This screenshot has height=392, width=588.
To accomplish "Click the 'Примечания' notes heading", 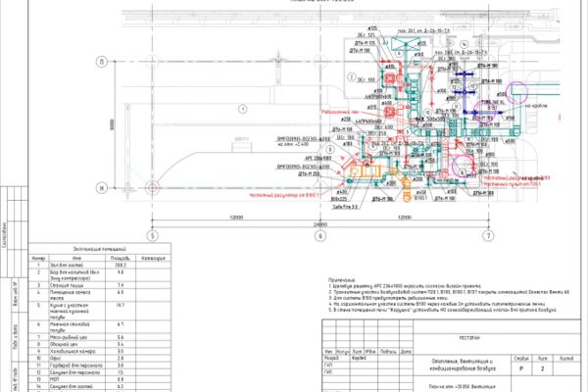I will pyautogui.click(x=342, y=280).
